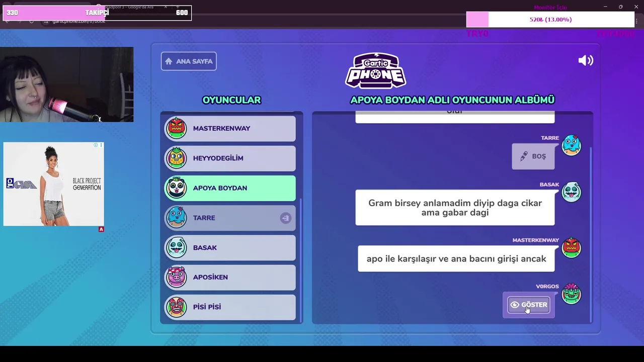
Task: Click the Gartic Phone logo
Action: [x=376, y=70]
